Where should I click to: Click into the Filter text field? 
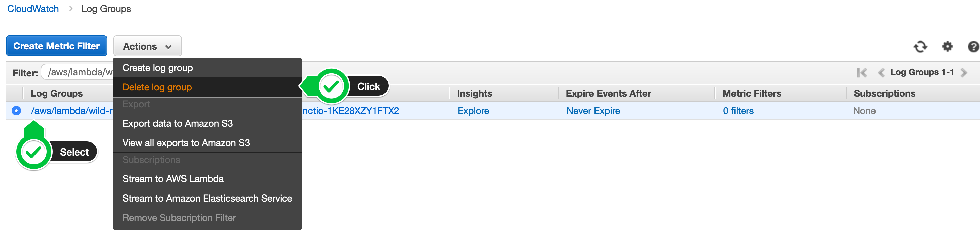click(77, 72)
